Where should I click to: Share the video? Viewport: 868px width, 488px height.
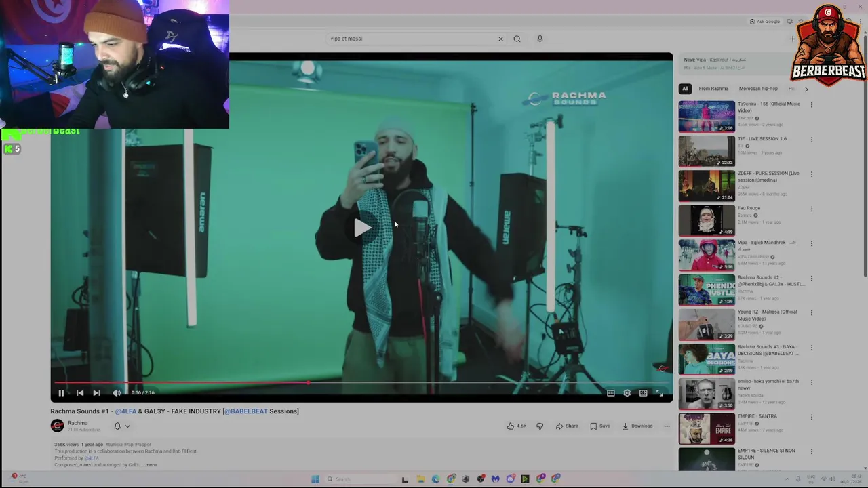click(x=567, y=426)
